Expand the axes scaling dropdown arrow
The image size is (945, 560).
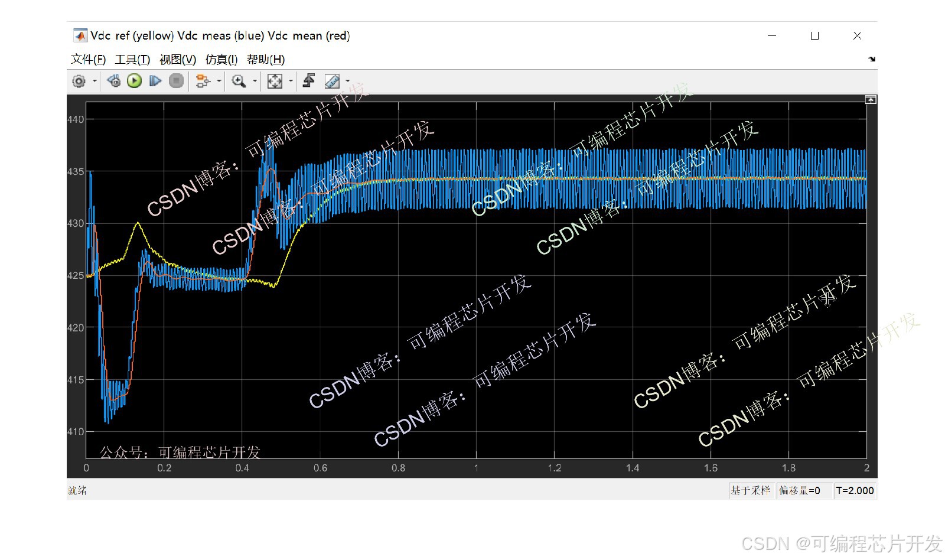pos(291,81)
